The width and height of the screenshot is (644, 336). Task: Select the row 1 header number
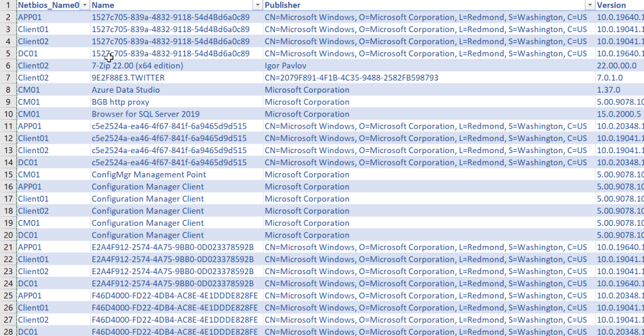click(x=8, y=5)
